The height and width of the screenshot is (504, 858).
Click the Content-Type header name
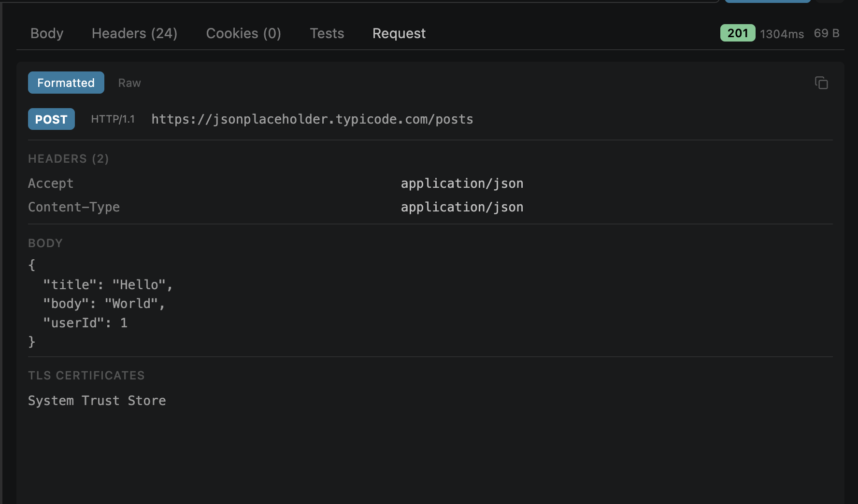click(x=74, y=207)
